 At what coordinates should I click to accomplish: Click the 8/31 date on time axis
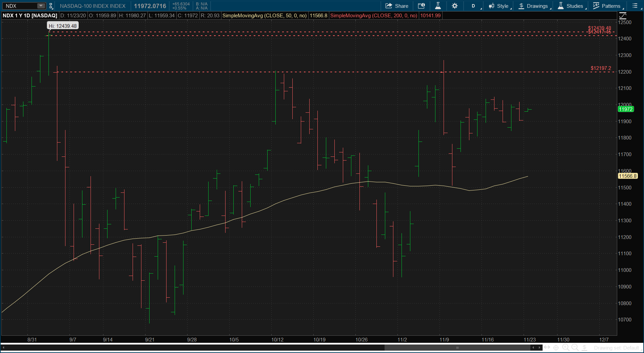32,339
